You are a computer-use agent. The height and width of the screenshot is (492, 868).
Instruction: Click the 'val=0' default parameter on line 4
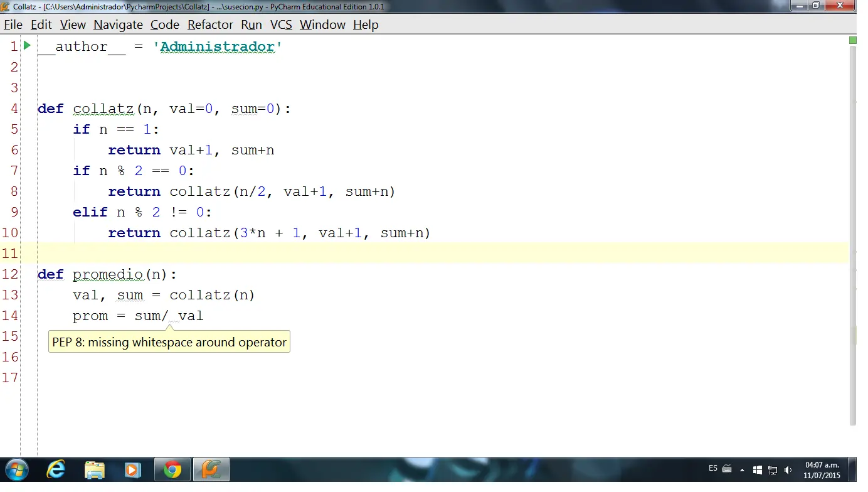(x=191, y=109)
